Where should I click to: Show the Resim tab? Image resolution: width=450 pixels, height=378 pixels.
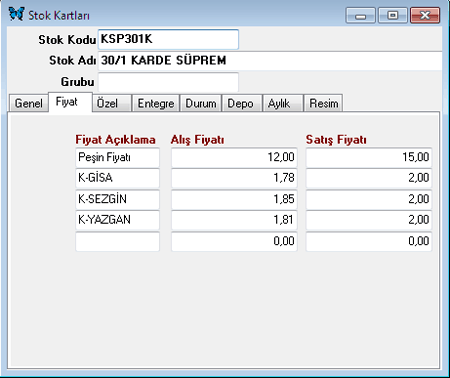tap(323, 103)
